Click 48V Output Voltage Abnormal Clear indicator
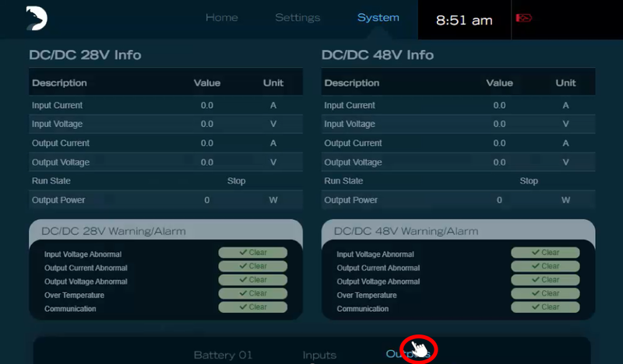Image resolution: width=623 pixels, height=364 pixels. (545, 280)
